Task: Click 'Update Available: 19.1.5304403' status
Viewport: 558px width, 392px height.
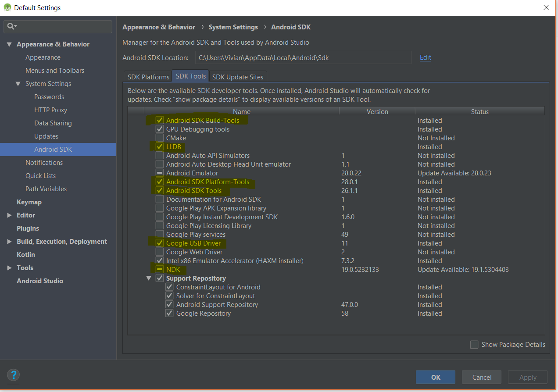Action: (x=463, y=269)
